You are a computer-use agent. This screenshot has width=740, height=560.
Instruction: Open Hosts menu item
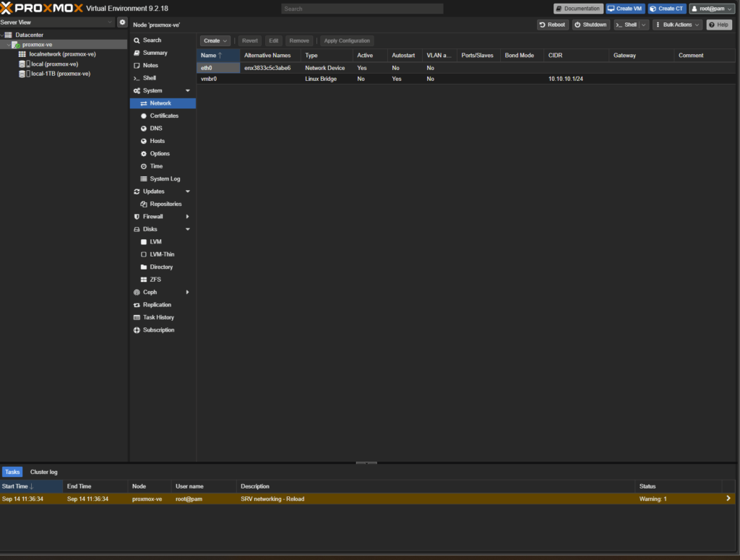pos(163,141)
